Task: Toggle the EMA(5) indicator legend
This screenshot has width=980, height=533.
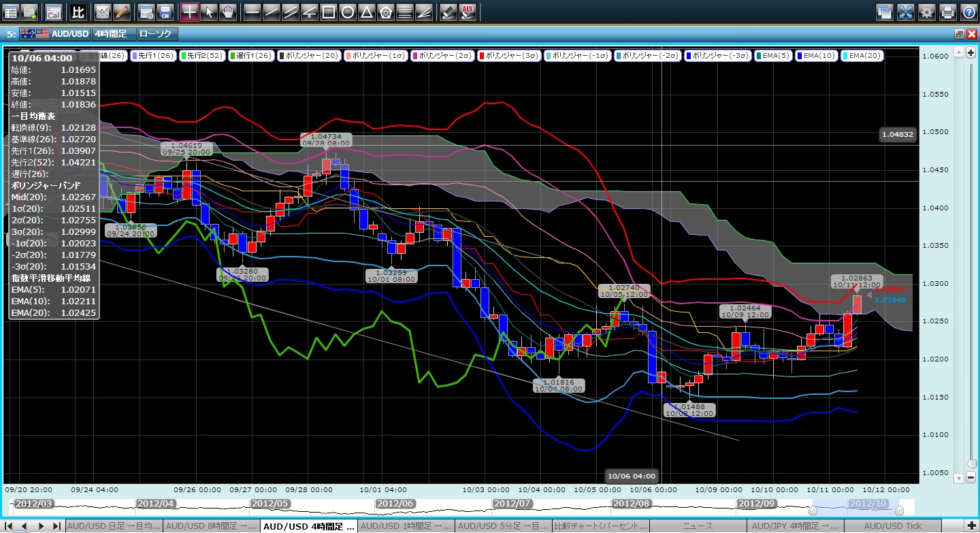Action: click(x=774, y=56)
